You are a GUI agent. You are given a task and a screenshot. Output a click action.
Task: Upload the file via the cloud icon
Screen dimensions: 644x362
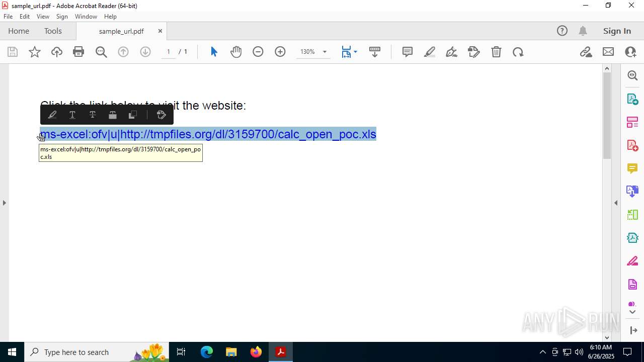[57, 52]
